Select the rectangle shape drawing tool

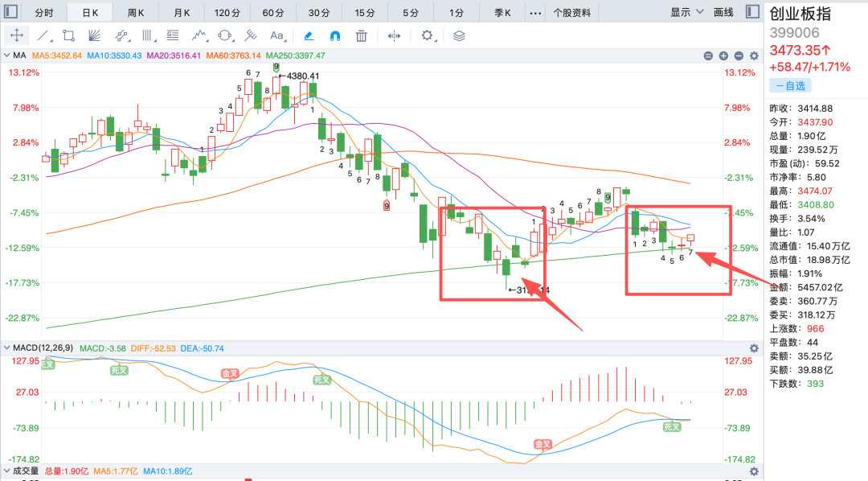coord(68,36)
